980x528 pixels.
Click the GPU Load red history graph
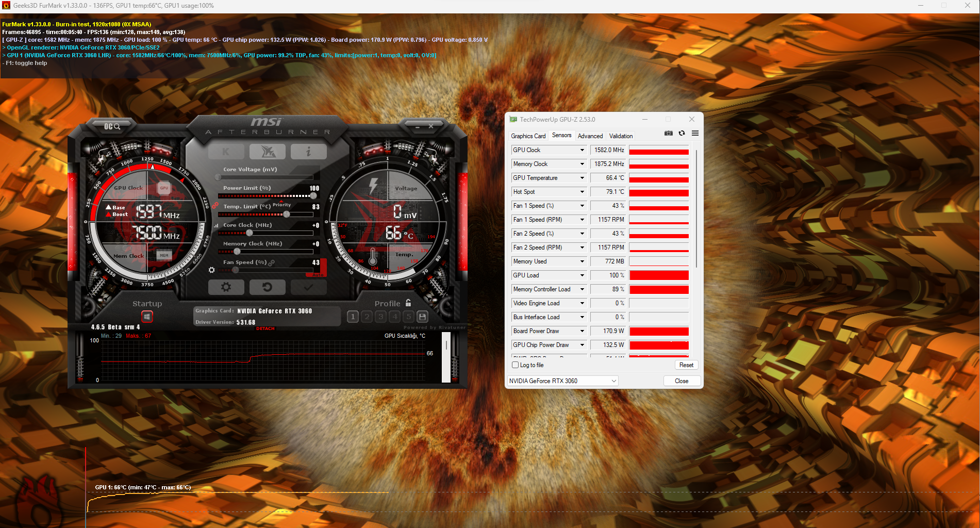click(659, 275)
